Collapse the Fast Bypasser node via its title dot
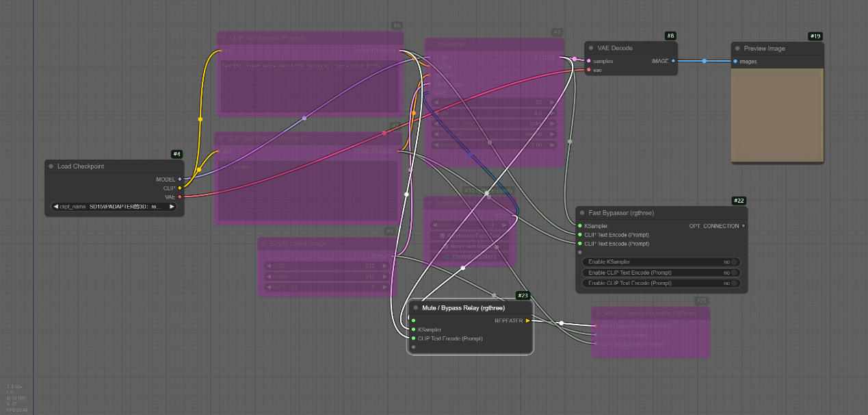The width and height of the screenshot is (868, 415). tap(582, 213)
